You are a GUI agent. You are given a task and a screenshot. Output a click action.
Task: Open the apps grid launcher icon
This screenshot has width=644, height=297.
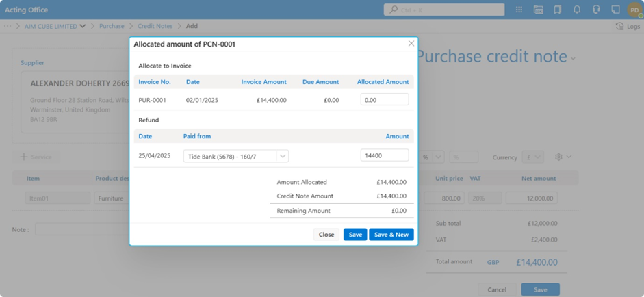click(x=519, y=10)
